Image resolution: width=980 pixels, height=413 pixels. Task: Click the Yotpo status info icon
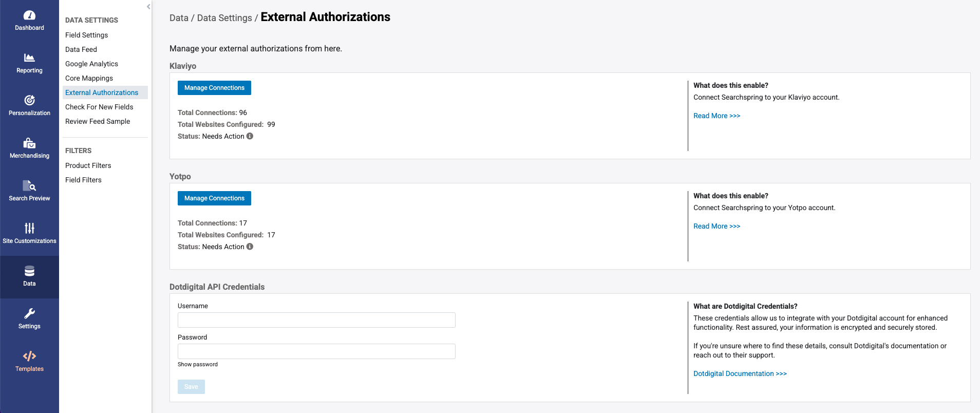tap(250, 247)
